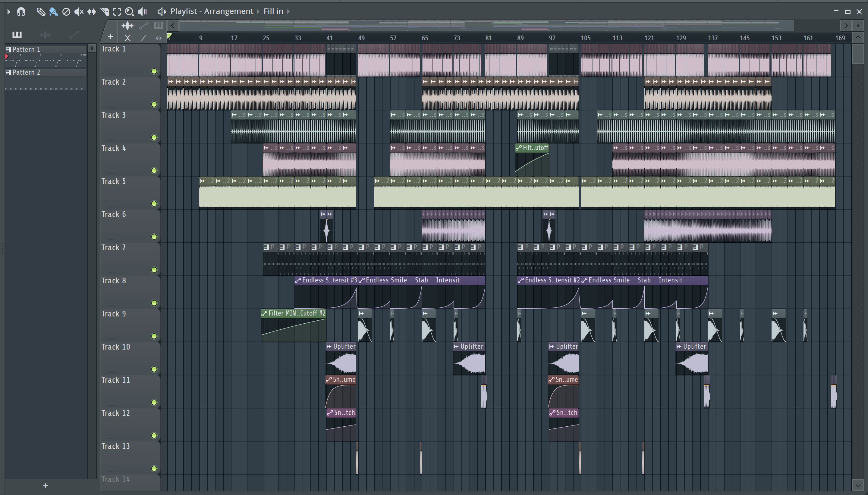Open first Sn..ume clip menu on Track 11
Image resolution: width=868 pixels, height=495 pixels.
coord(329,380)
